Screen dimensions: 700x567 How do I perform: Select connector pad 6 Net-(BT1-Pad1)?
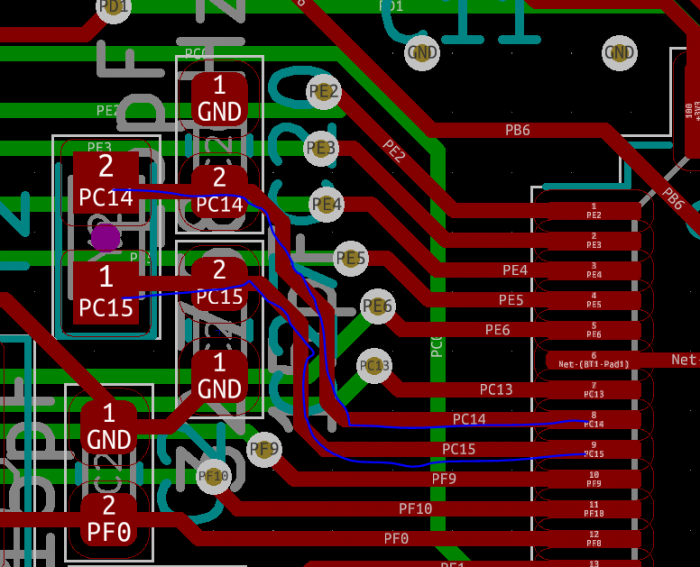point(594,360)
